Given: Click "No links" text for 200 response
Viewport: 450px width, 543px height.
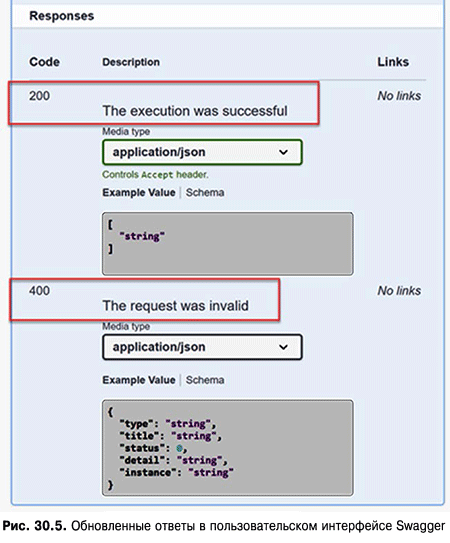Looking at the screenshot, I should point(399,96).
